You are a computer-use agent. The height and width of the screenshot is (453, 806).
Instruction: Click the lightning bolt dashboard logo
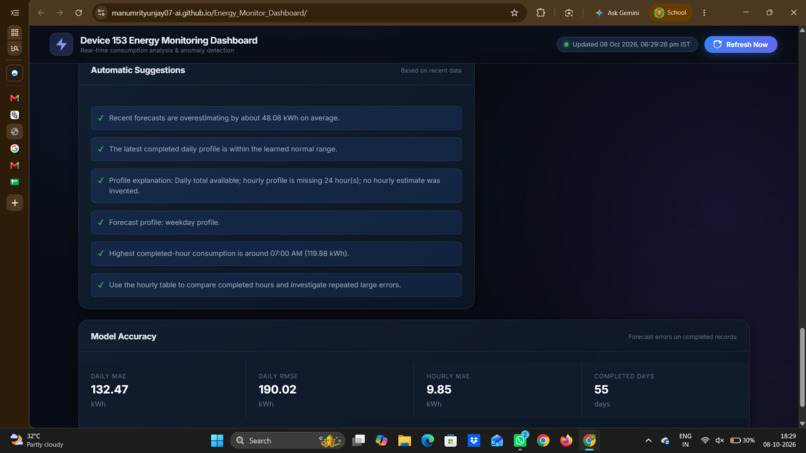61,44
